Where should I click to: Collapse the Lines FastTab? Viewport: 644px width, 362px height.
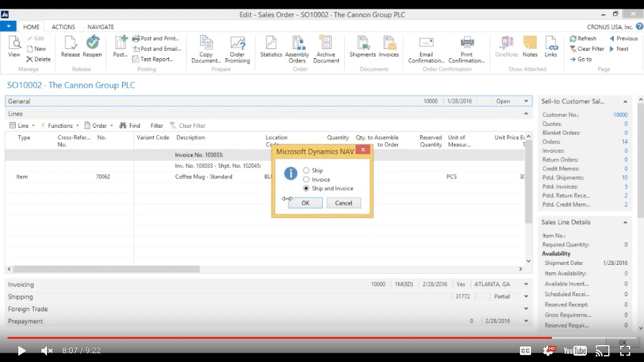point(526,114)
